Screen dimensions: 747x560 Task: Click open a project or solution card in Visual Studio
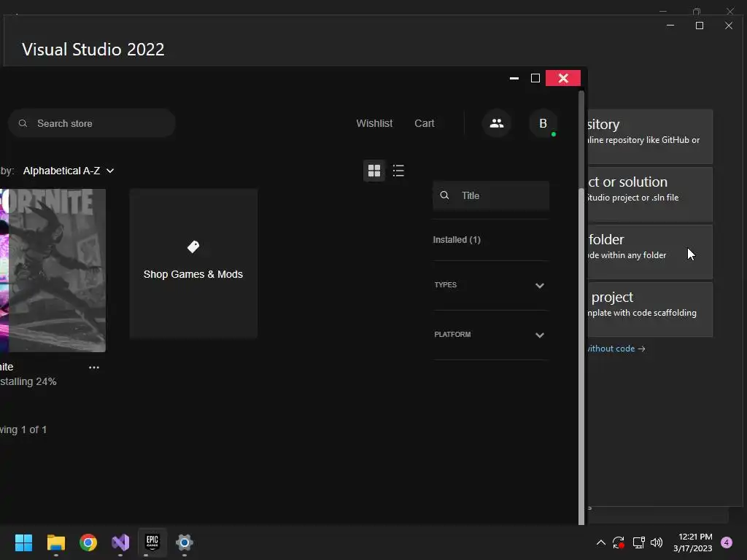(x=650, y=194)
